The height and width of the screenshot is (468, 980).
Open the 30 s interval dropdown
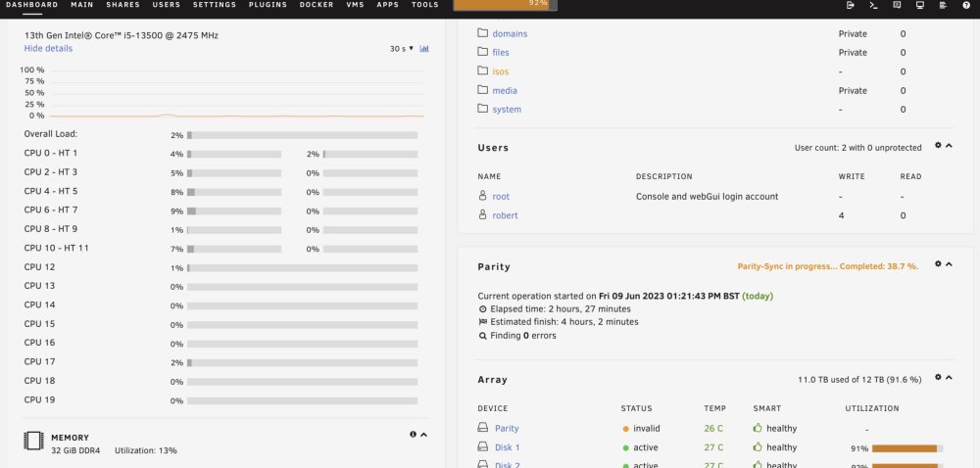tap(402, 49)
